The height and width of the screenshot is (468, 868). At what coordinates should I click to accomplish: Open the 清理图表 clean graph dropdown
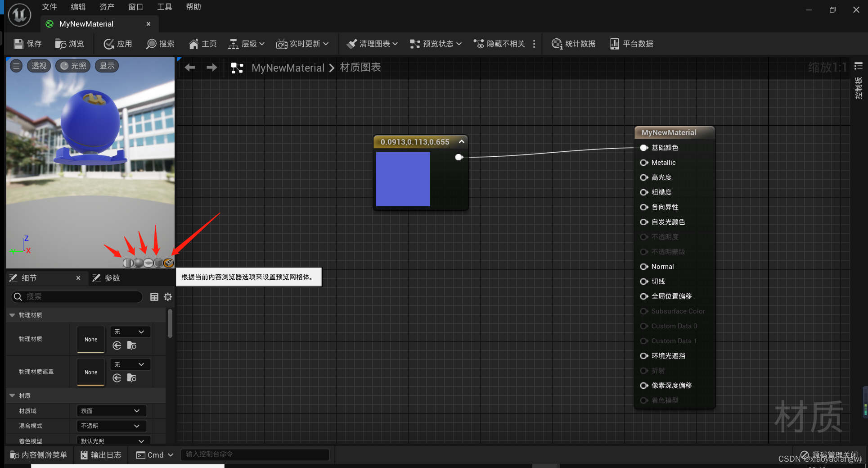372,44
